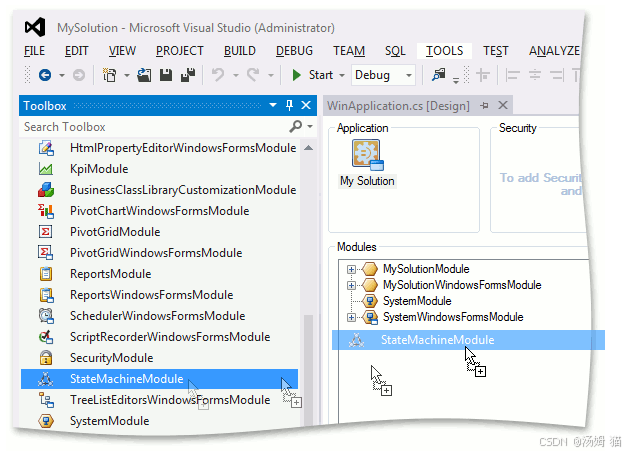Click the TreeListEditorsWindowsFormsModule icon

pos(46,400)
